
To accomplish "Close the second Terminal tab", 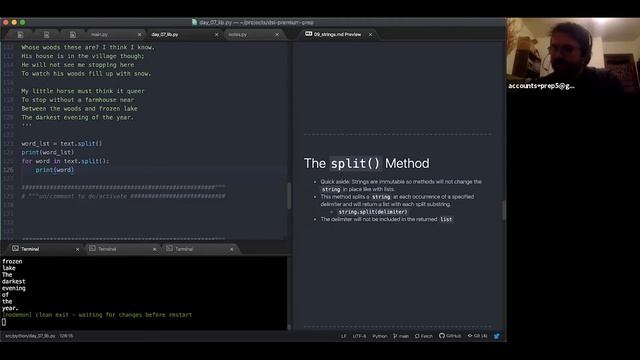I will click(x=154, y=249).
